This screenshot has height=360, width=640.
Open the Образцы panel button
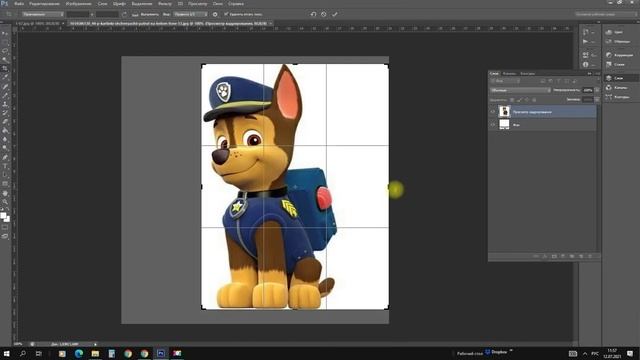coord(618,41)
